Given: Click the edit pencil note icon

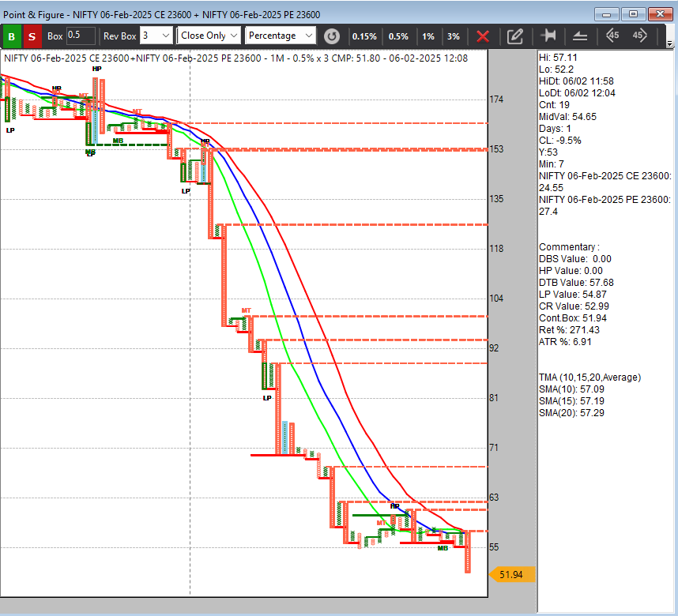Looking at the screenshot, I should [x=515, y=36].
